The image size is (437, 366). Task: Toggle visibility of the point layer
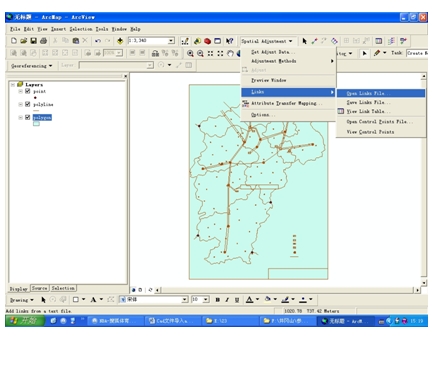(28, 91)
